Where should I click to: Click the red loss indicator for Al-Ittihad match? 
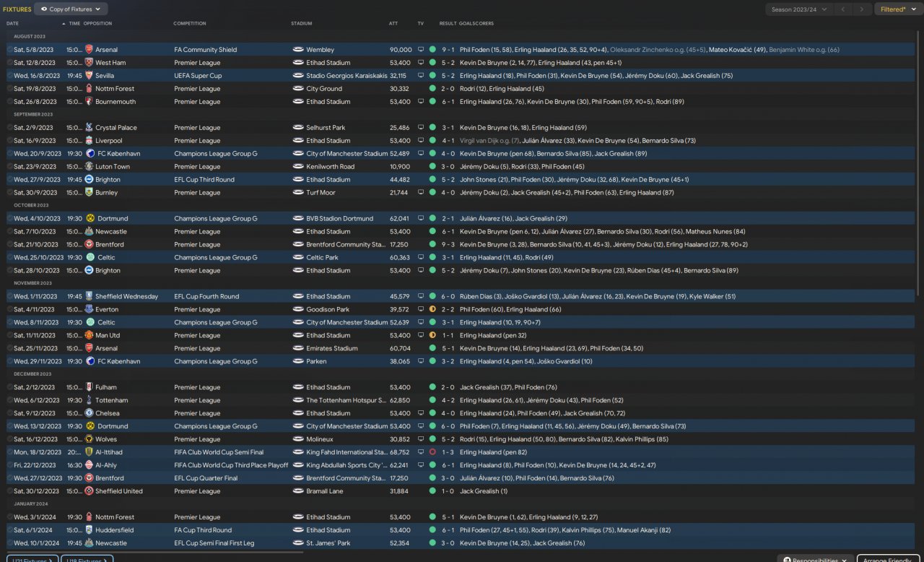pos(432,453)
